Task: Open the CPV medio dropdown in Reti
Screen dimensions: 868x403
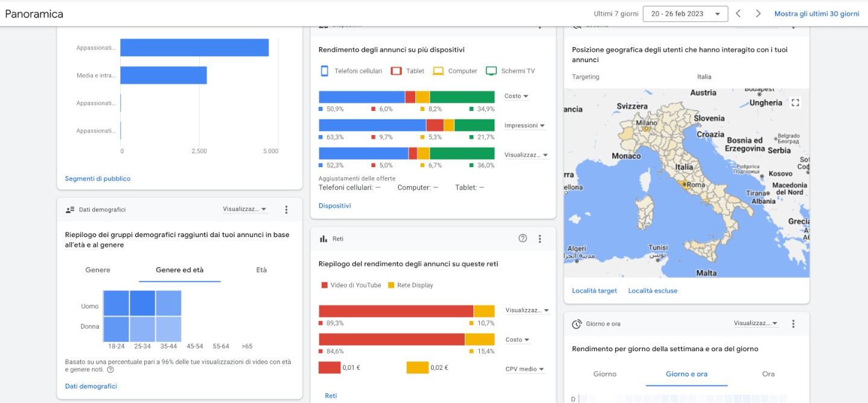Action: 525,369
